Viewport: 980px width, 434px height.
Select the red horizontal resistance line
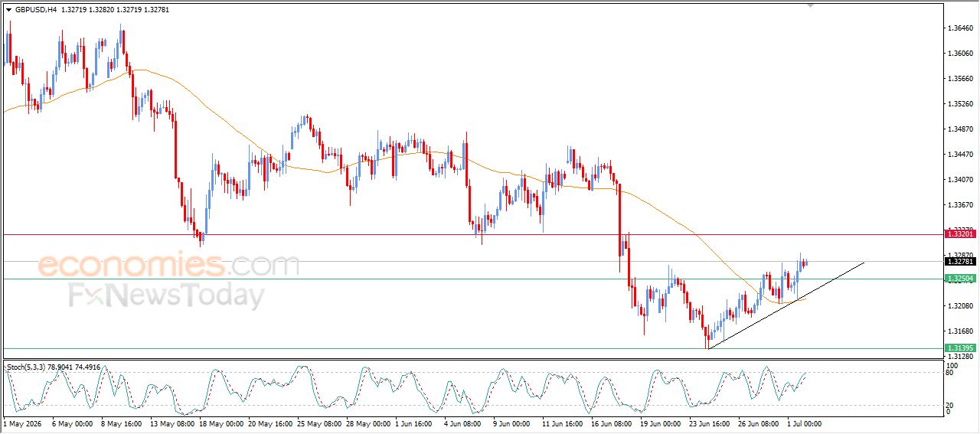click(x=473, y=234)
